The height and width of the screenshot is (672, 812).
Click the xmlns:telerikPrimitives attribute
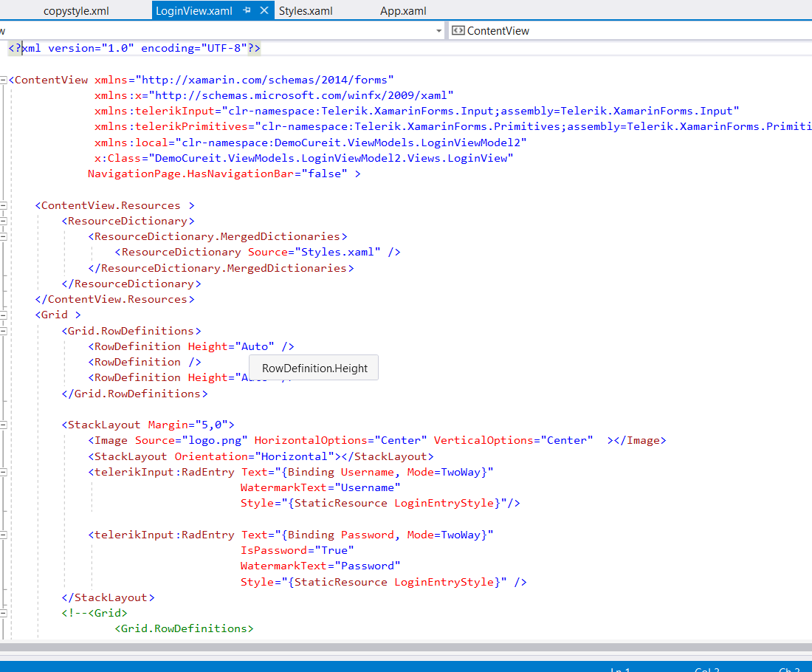[453, 126]
